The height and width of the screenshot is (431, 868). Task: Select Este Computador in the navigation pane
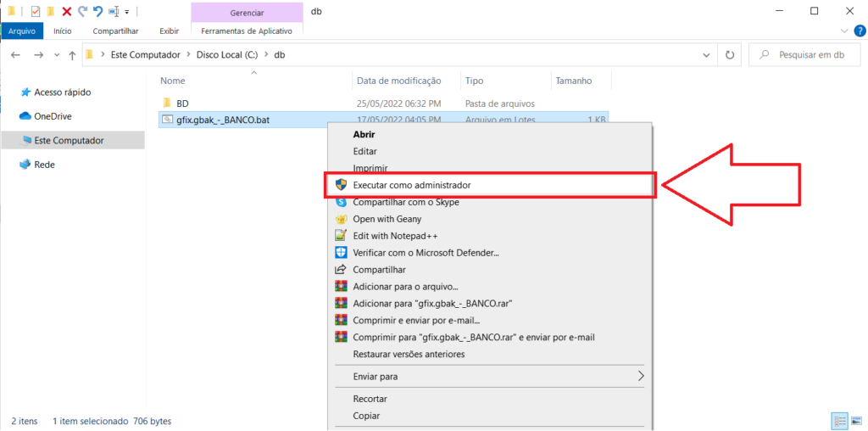coord(69,140)
